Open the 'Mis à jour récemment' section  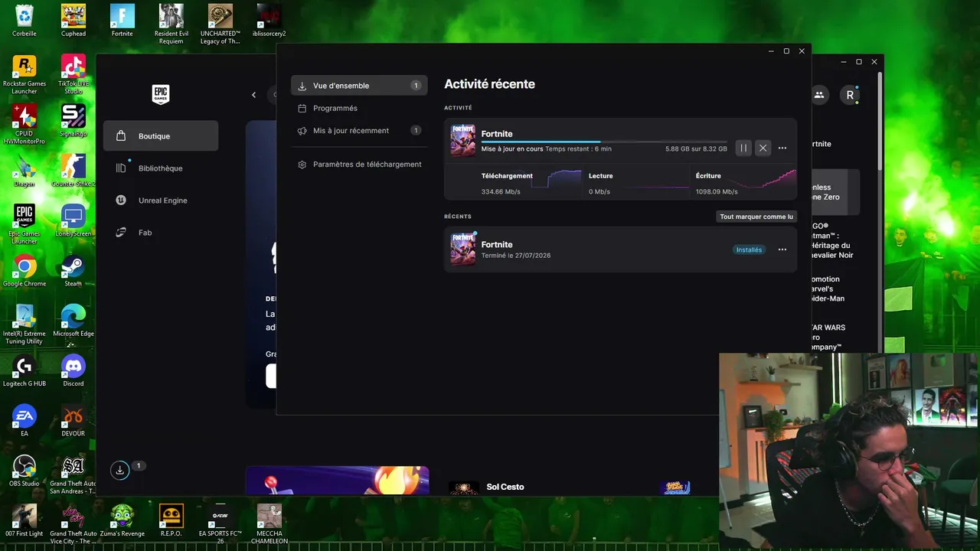pyautogui.click(x=359, y=131)
